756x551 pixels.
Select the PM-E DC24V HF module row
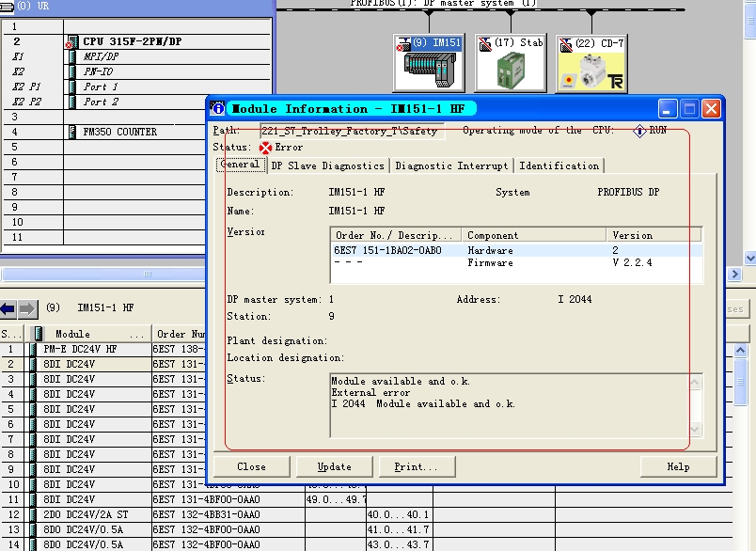click(80, 349)
